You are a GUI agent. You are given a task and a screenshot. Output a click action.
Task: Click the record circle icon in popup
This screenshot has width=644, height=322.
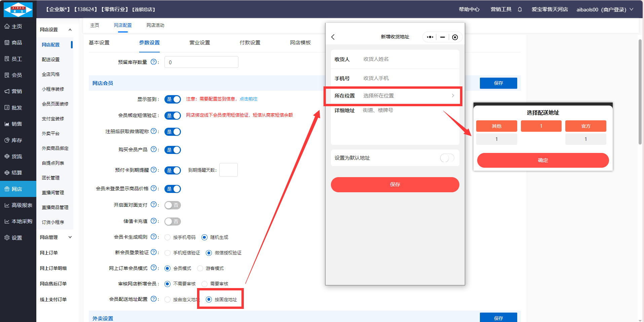(x=455, y=37)
